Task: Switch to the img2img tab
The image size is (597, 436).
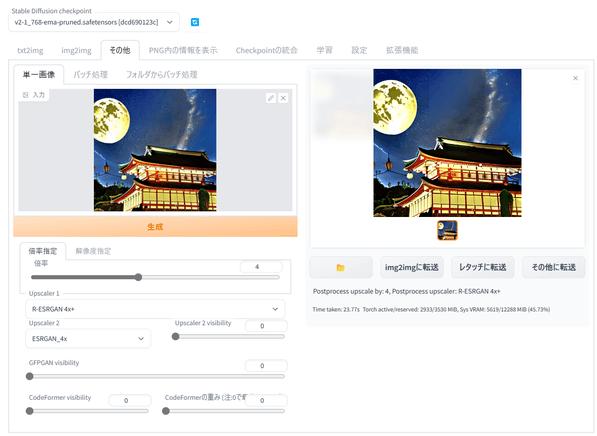Action: [77, 50]
